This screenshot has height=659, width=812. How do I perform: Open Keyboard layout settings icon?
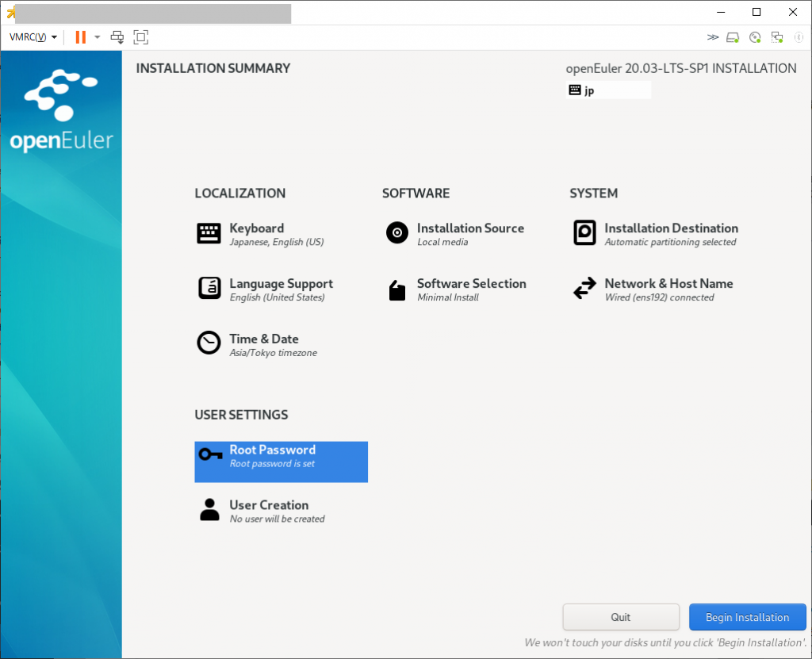(x=209, y=233)
